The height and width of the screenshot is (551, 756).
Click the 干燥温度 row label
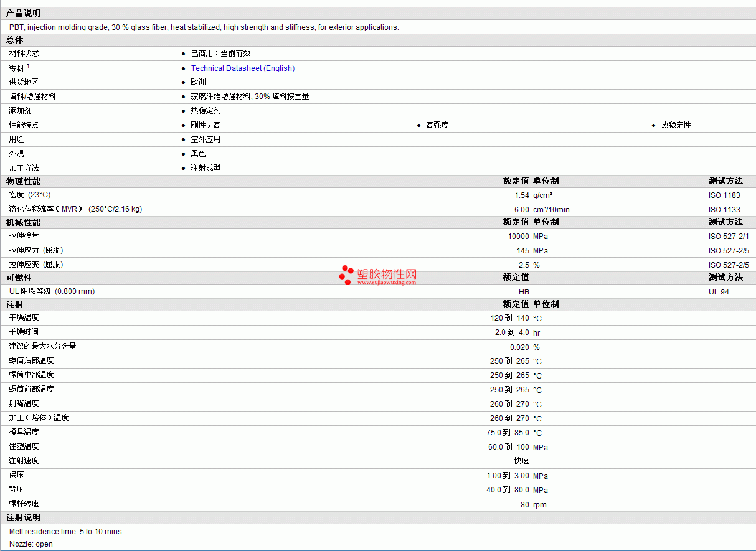click(24, 318)
